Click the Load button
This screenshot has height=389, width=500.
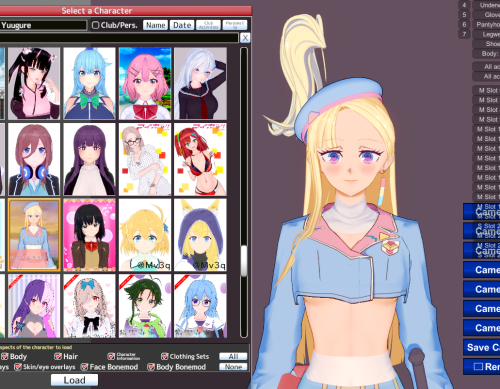pos(74,380)
